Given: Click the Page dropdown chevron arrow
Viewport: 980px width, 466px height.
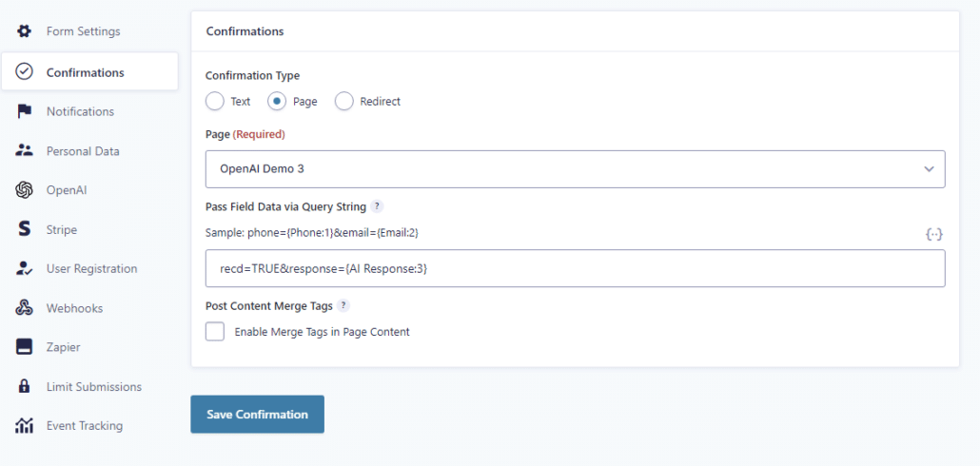Looking at the screenshot, I should click(x=929, y=169).
